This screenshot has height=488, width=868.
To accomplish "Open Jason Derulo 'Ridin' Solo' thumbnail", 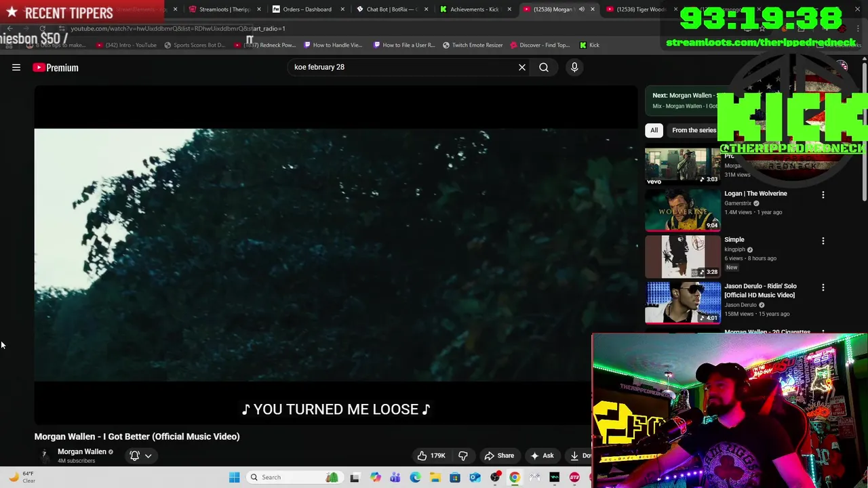I will click(x=682, y=302).
